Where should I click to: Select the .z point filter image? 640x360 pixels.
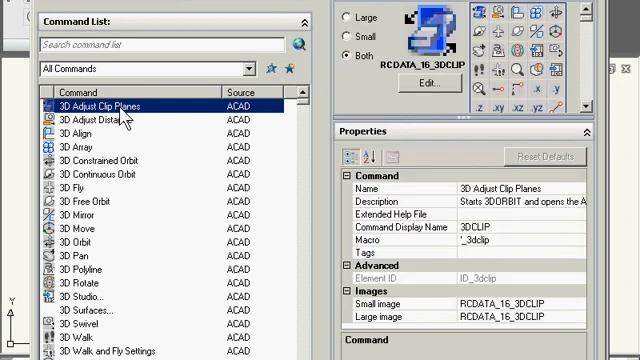tap(479, 108)
